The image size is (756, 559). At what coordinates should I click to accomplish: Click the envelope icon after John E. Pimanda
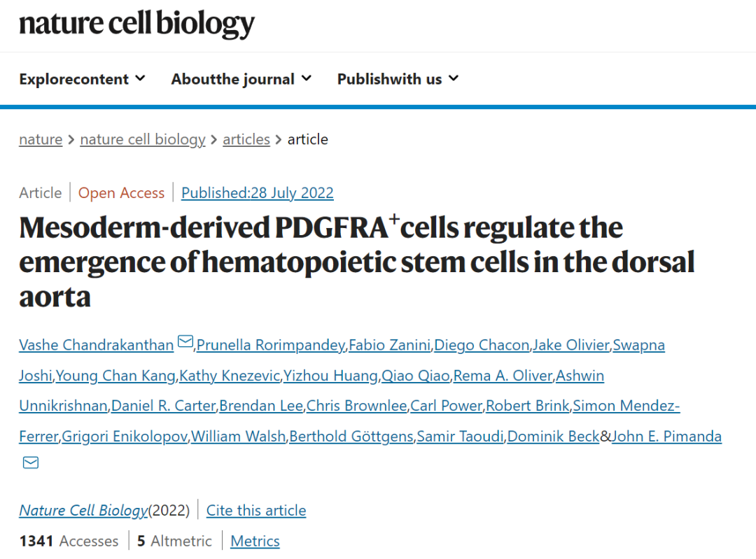pyautogui.click(x=29, y=462)
